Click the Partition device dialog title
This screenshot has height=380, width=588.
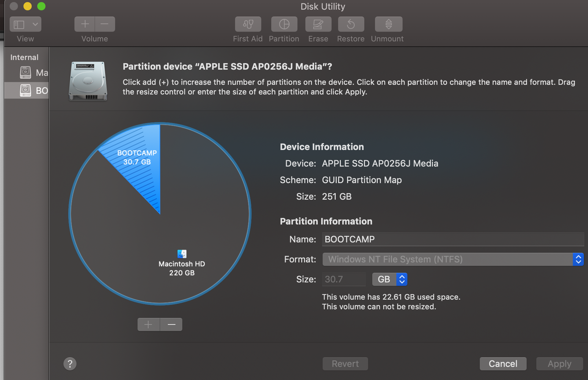(x=227, y=67)
